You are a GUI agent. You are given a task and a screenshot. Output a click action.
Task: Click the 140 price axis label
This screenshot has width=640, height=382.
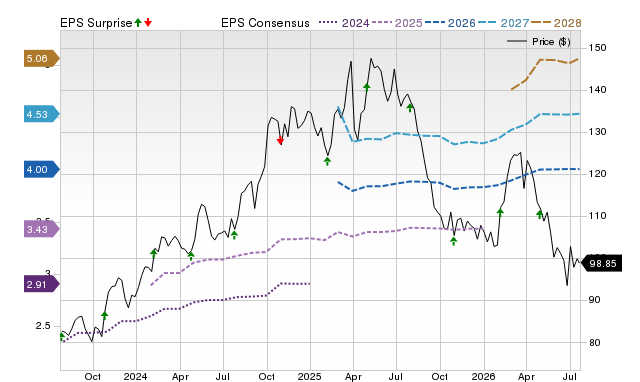[597, 90]
